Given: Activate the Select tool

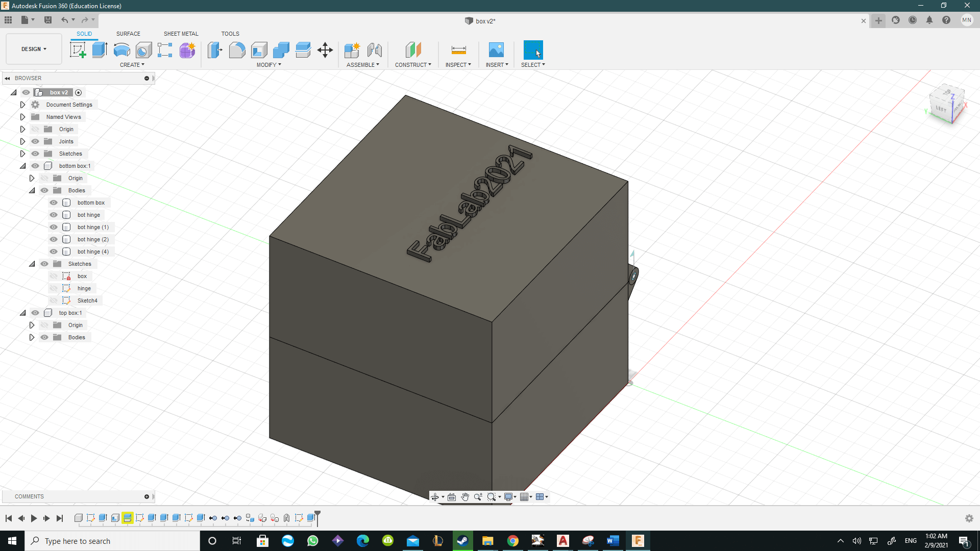Looking at the screenshot, I should [533, 50].
